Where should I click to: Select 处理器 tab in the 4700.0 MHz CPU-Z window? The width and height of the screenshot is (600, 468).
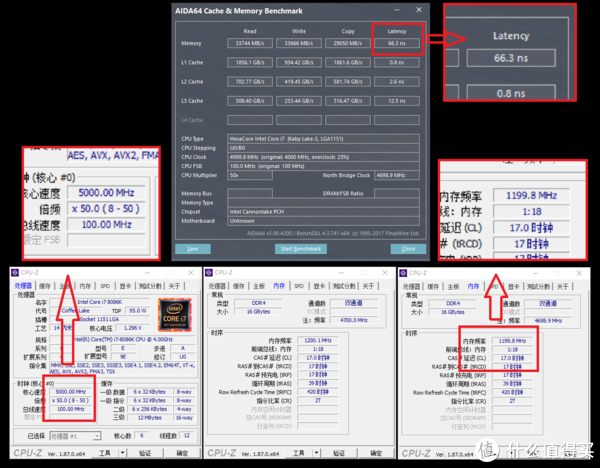(x=217, y=286)
